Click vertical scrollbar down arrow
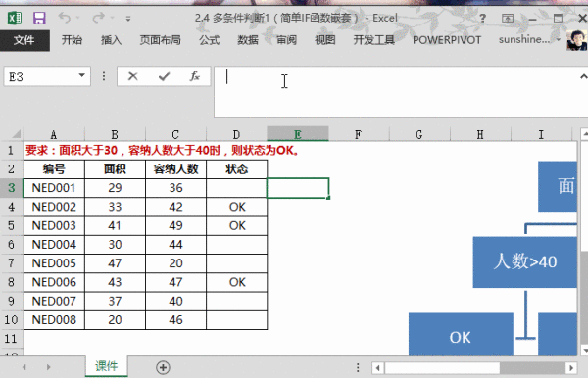Image resolution: width=588 pixels, height=378 pixels. click(x=584, y=351)
